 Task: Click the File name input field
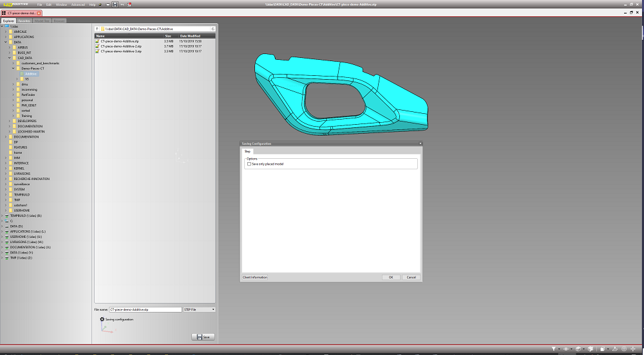click(145, 309)
